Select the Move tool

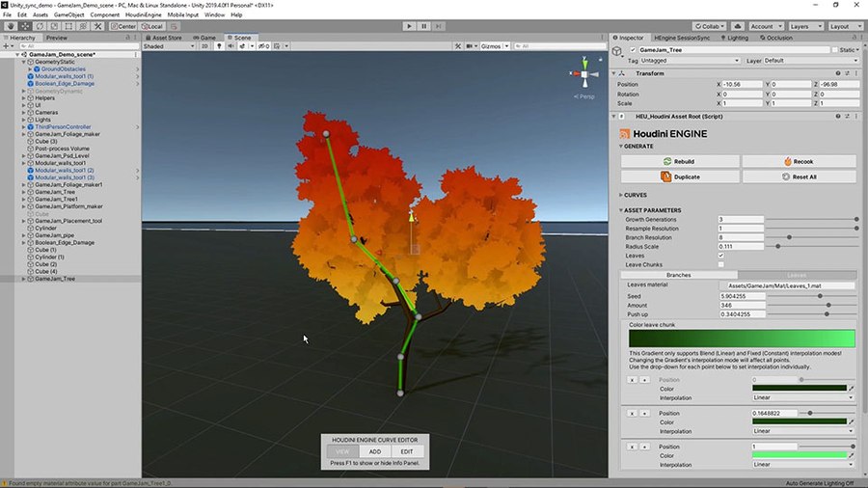(x=25, y=26)
